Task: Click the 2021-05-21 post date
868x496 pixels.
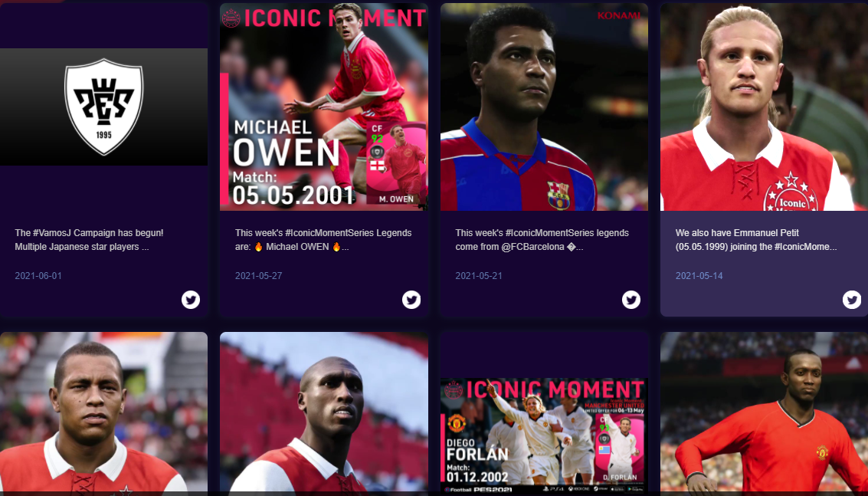Action: click(x=479, y=275)
